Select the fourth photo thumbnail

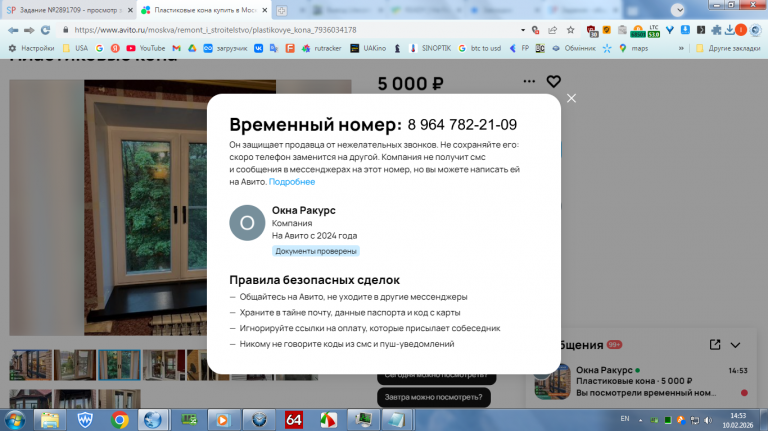(x=164, y=365)
